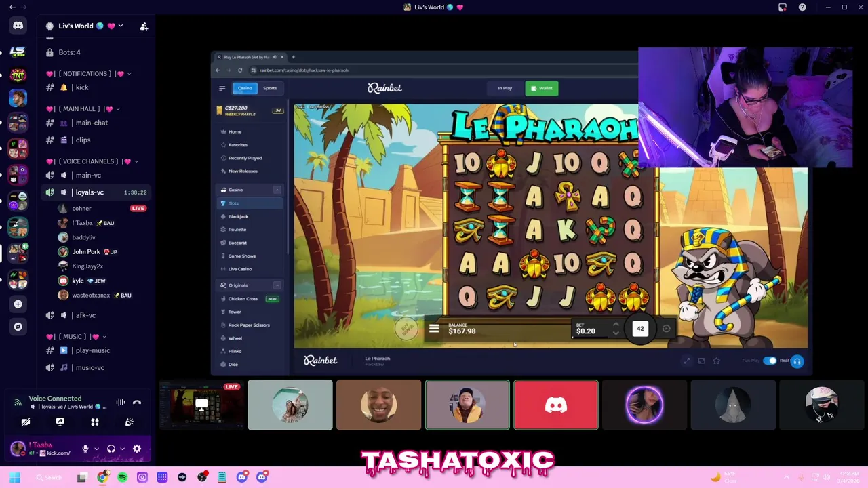Open Discord direct messages home
Screen dimensions: 868x488
tap(18, 26)
